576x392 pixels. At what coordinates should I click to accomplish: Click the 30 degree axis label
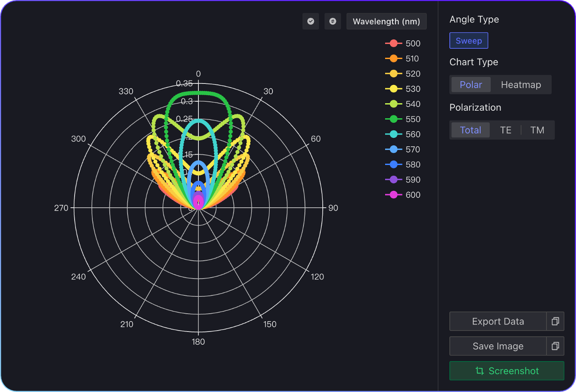268,91
